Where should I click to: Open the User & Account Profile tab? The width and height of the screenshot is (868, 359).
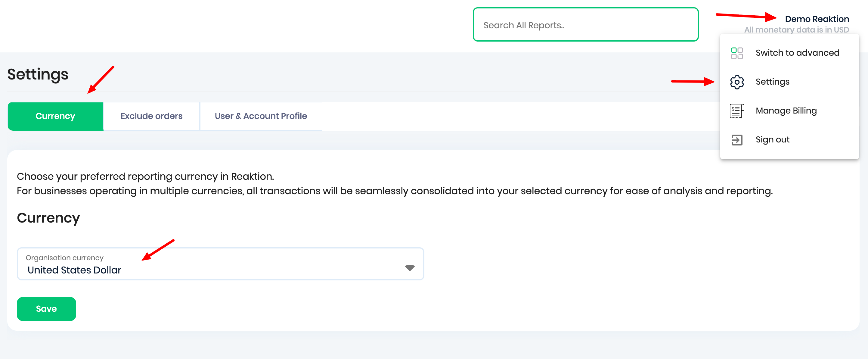pos(260,116)
